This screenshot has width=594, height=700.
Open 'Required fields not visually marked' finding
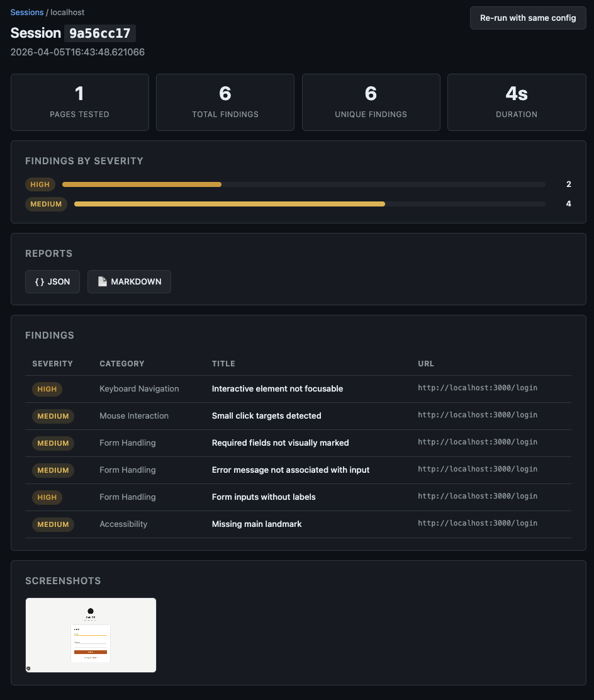(280, 443)
